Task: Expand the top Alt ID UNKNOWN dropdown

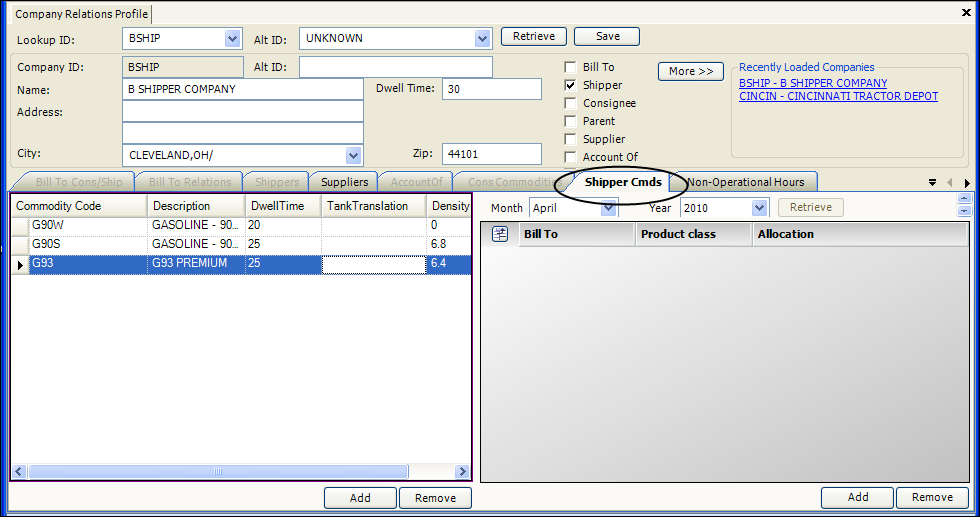Action: coord(482,39)
